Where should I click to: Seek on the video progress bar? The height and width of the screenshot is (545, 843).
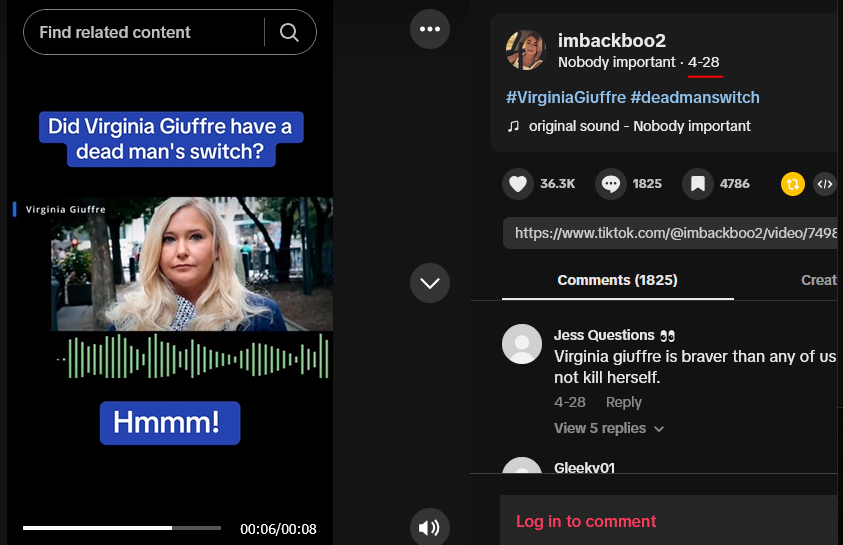pyautogui.click(x=122, y=528)
